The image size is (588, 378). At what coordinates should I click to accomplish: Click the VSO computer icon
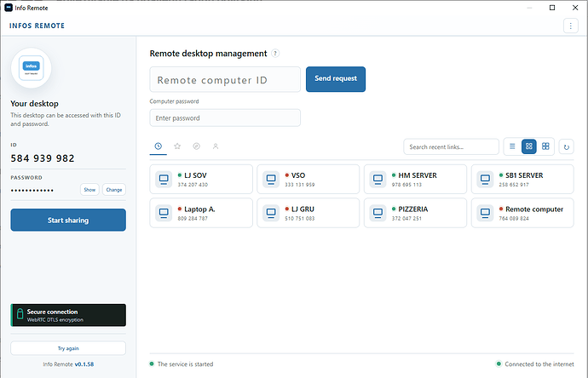point(271,179)
